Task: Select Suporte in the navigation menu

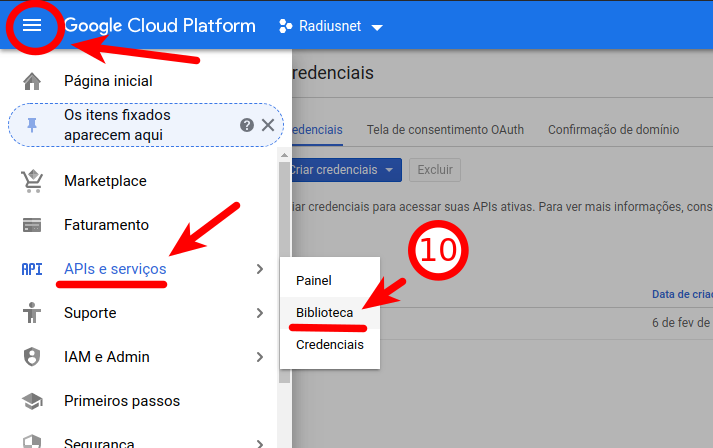Action: coord(90,313)
